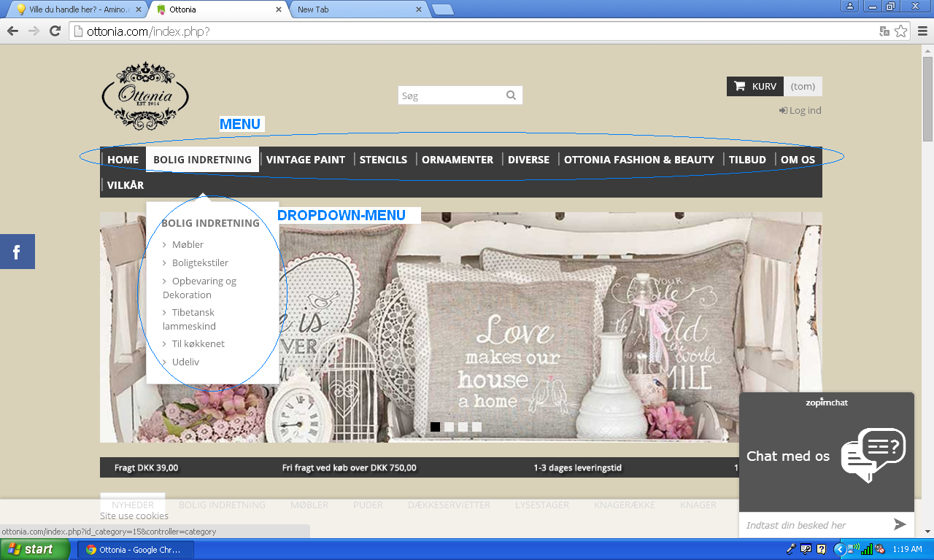Open Møbler in the dropdown menu

click(x=188, y=244)
